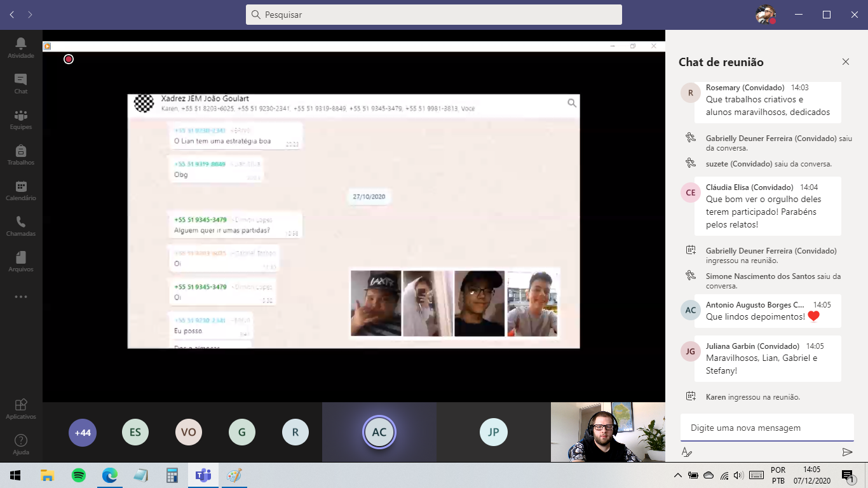Select participant VO avatar
The height and width of the screenshot is (488, 868).
pyautogui.click(x=189, y=433)
